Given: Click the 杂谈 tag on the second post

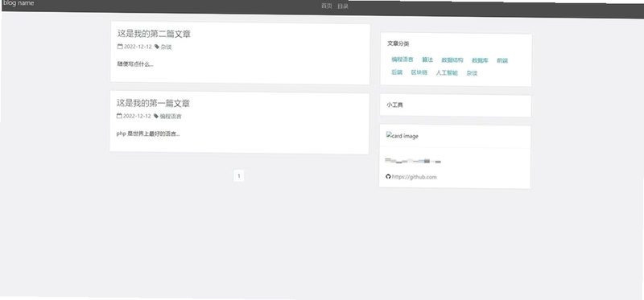Looking at the screenshot, I should (x=166, y=47).
